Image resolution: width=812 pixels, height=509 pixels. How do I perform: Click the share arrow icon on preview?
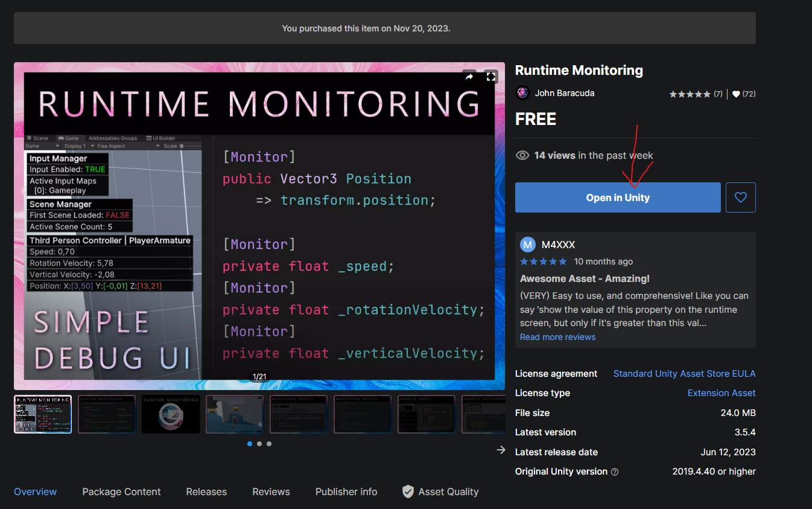pos(469,77)
